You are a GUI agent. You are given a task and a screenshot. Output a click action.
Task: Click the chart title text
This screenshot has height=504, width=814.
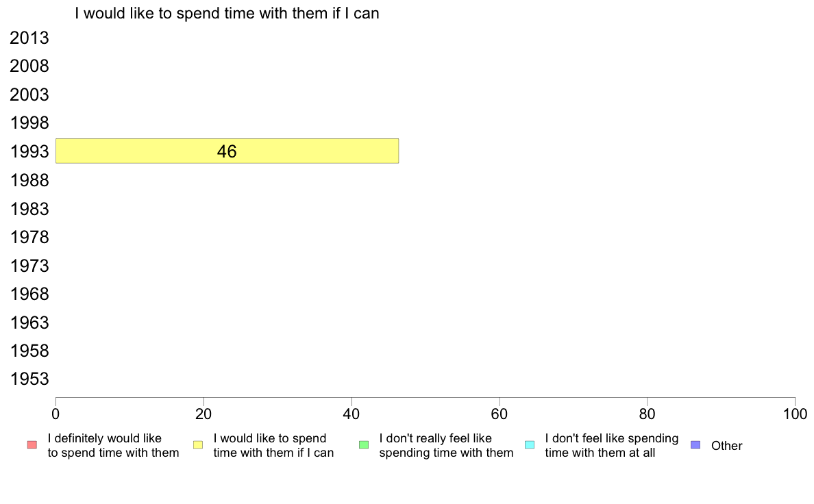(227, 13)
